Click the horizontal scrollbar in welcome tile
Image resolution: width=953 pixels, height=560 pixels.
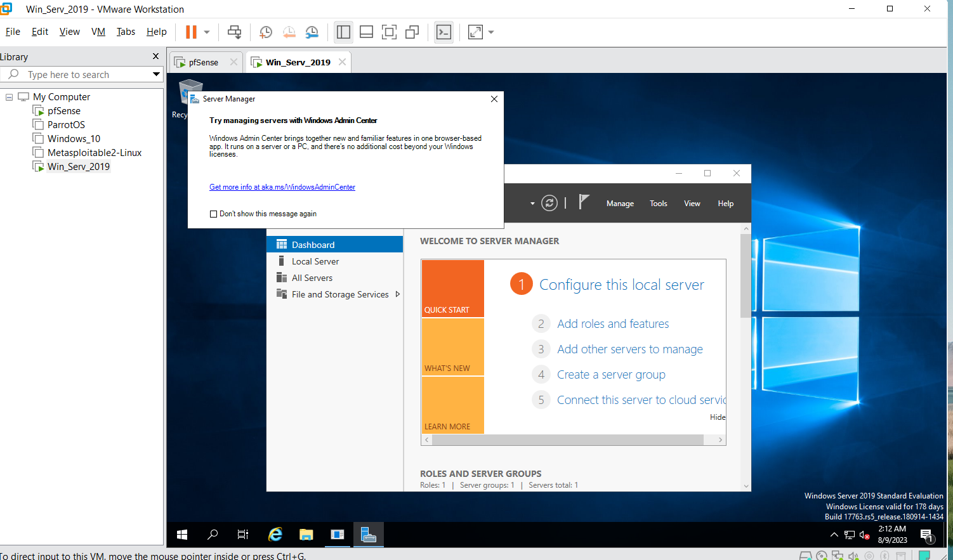tap(569, 440)
